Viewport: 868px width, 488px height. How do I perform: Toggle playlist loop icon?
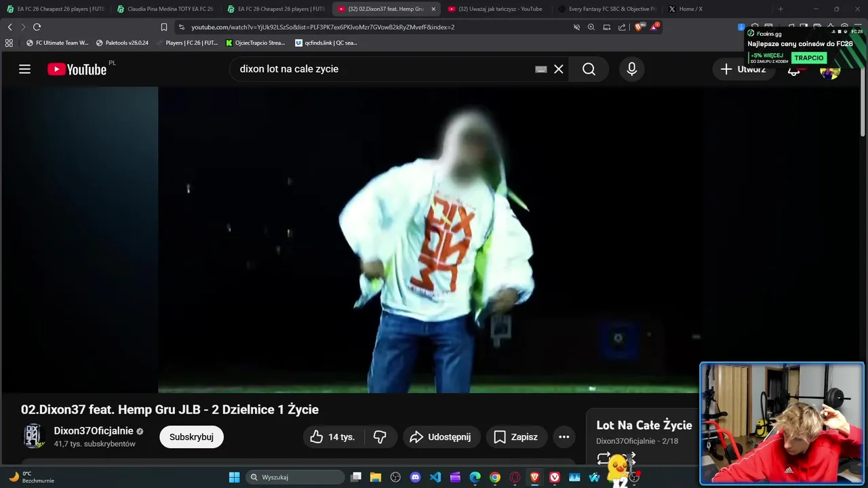coord(604,459)
